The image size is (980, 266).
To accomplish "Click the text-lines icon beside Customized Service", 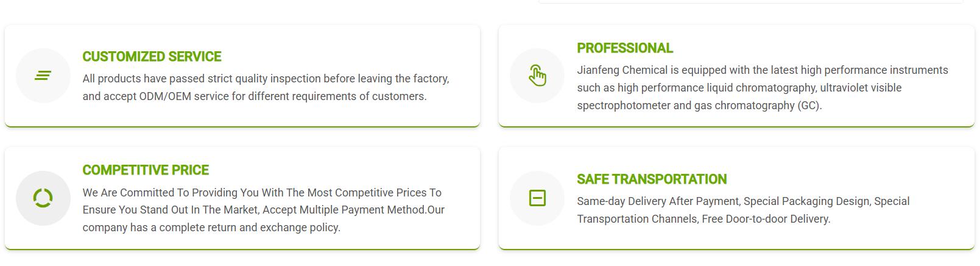I will click(43, 76).
